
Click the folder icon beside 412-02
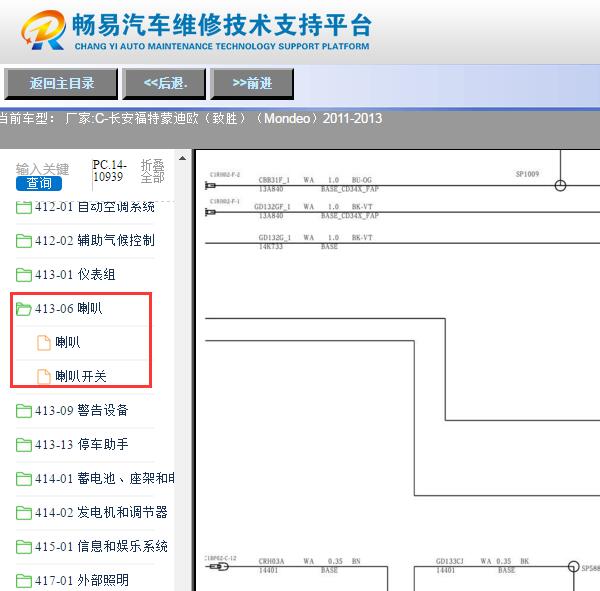24,241
